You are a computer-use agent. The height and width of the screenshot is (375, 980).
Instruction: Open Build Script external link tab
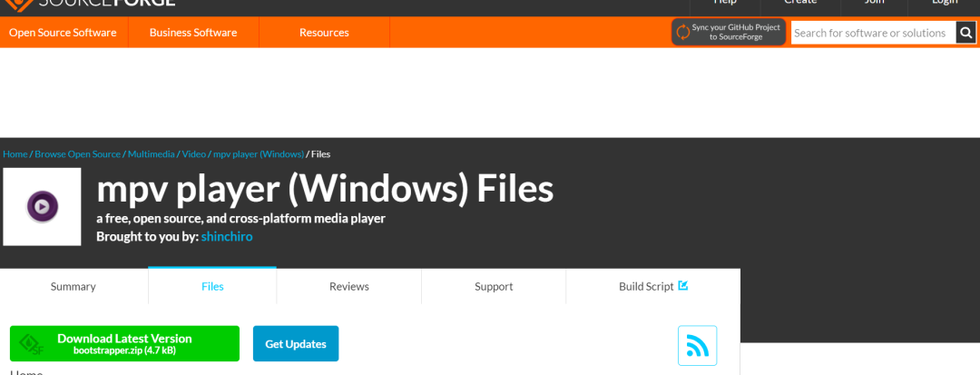pyautogui.click(x=652, y=286)
